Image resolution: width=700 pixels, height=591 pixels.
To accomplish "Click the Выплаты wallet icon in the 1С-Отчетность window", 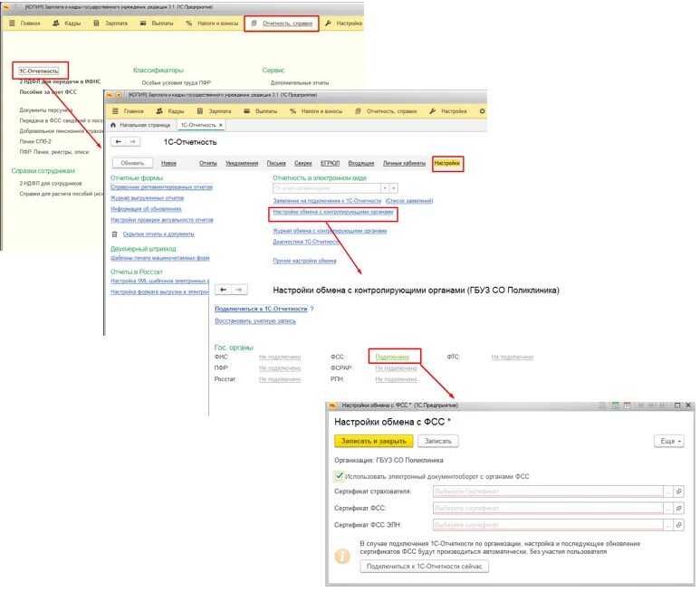I will click(247, 111).
